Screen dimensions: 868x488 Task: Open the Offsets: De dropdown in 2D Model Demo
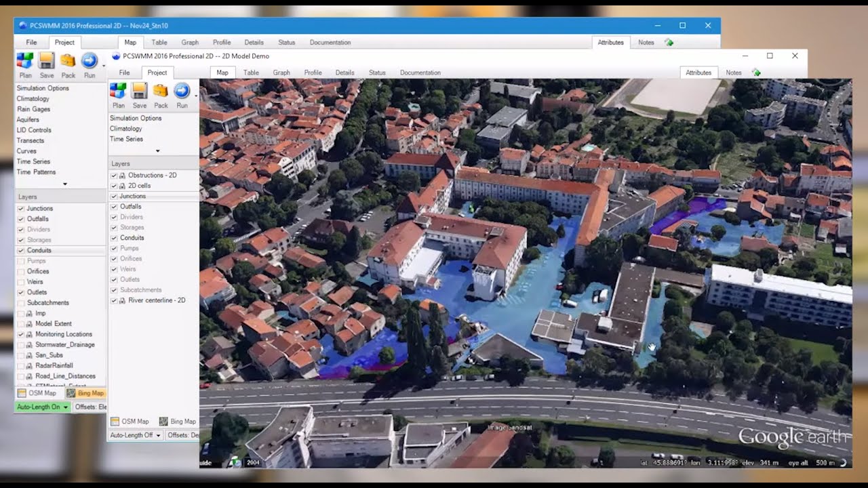[x=182, y=435]
